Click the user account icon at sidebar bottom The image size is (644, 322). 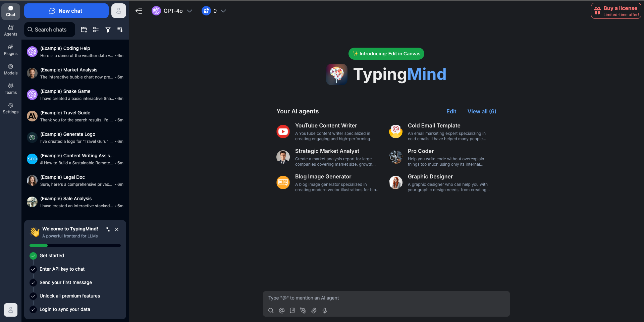11,310
